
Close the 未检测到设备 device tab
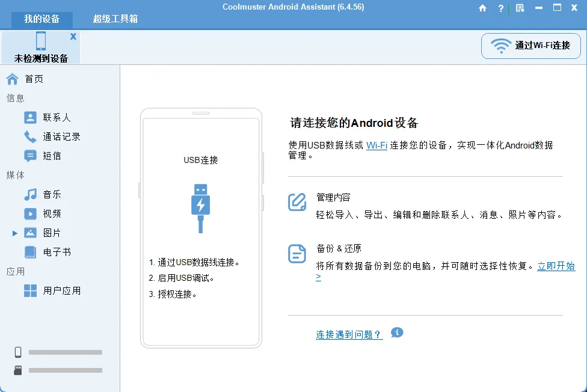[x=73, y=36]
